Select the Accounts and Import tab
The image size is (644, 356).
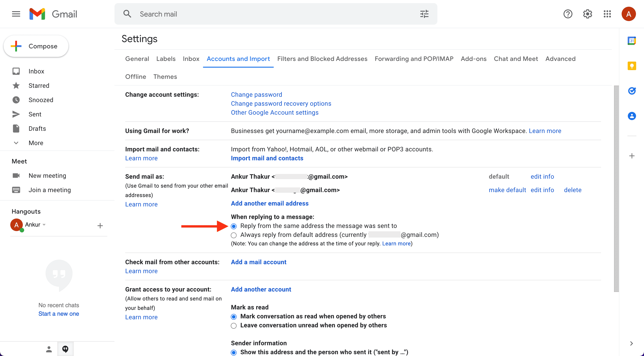pos(238,59)
